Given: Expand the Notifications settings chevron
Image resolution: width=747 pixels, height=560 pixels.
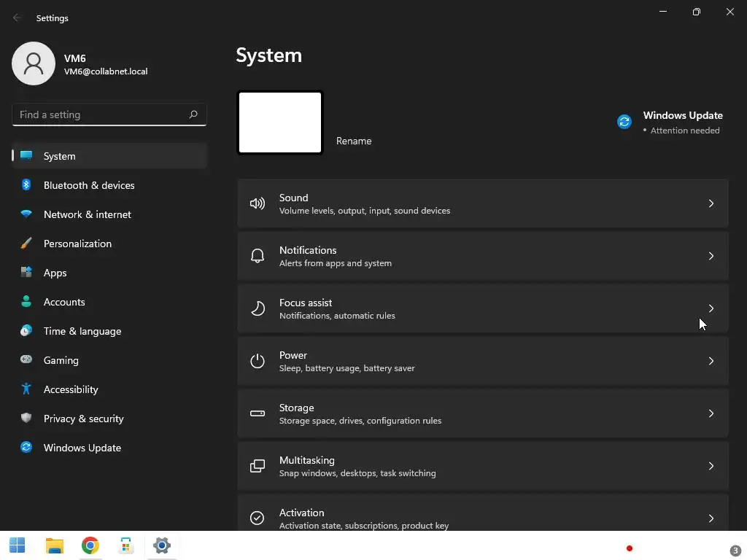Looking at the screenshot, I should pos(711,256).
